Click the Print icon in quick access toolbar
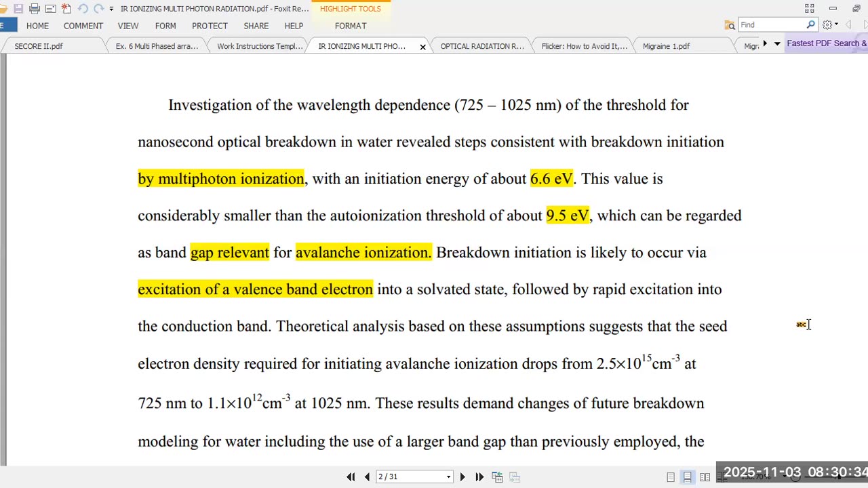Screen dimensions: 868x488 (35, 9)
